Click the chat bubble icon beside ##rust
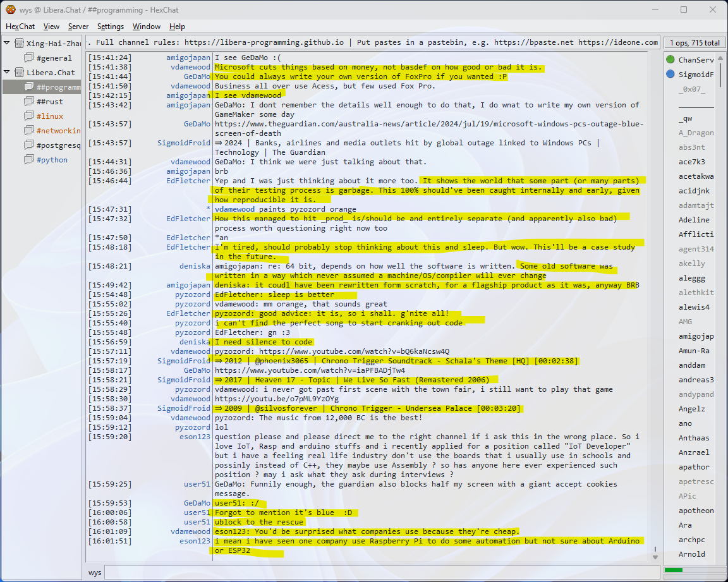The height and width of the screenshot is (582, 728). tap(29, 102)
